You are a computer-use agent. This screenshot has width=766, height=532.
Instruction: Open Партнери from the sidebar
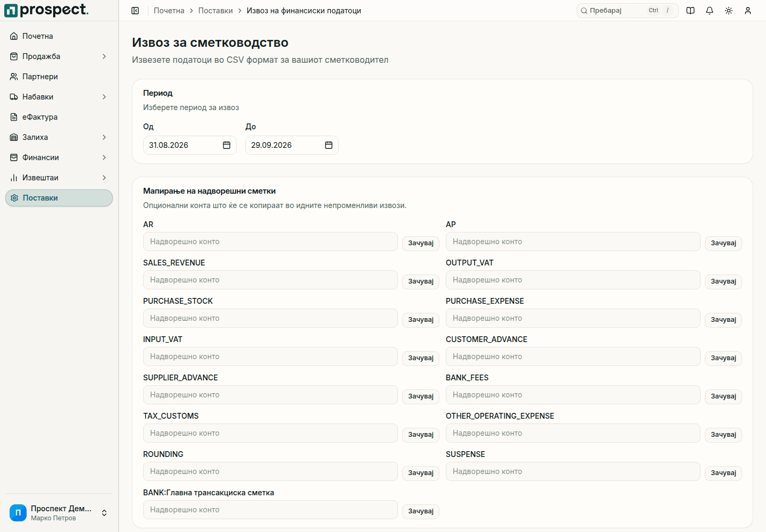coord(59,77)
